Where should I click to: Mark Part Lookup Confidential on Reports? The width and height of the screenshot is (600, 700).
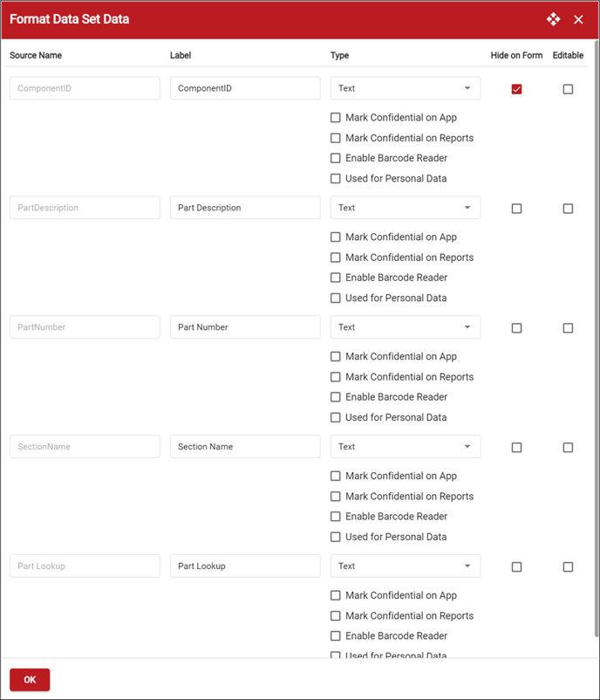tap(336, 615)
